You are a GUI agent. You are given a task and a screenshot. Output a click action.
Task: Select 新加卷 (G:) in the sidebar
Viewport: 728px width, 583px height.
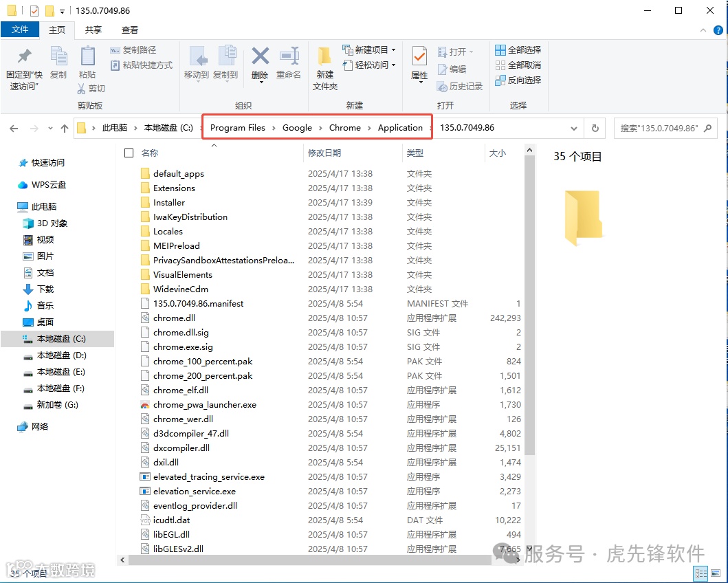[51, 405]
